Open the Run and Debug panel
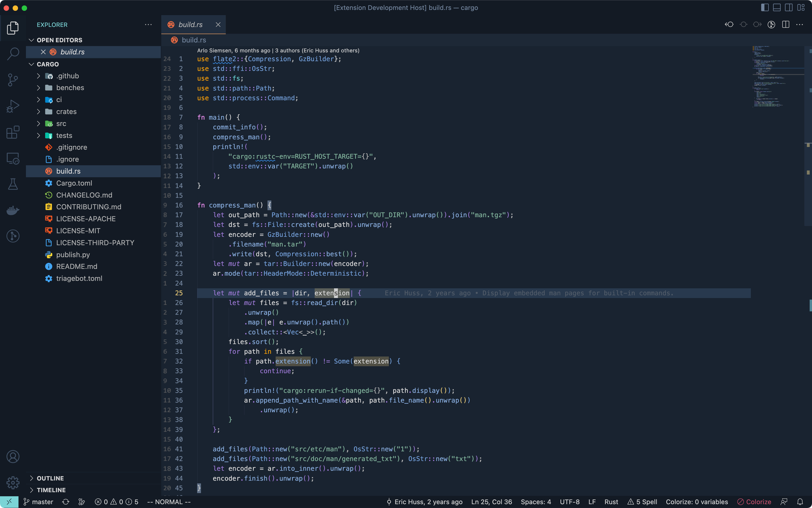Viewport: 812px width, 508px height. 13,106
